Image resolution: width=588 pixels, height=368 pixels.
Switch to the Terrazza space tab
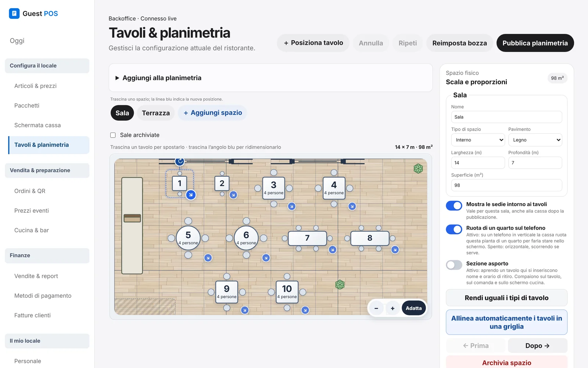156,113
